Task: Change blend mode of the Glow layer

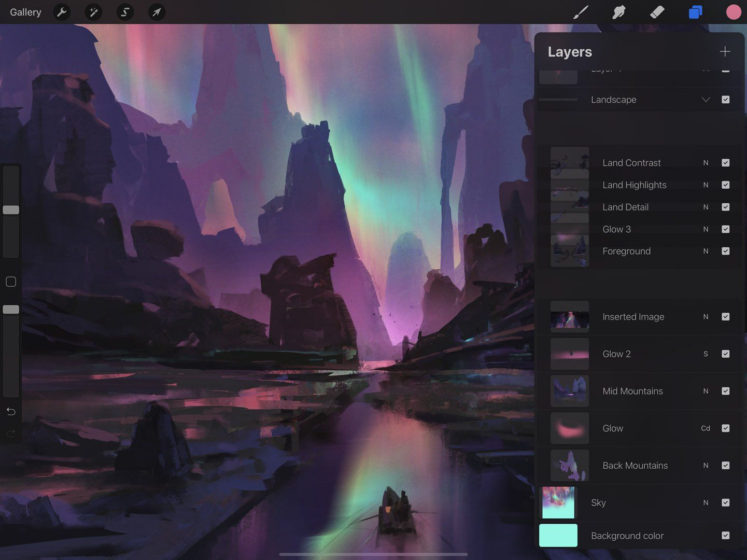Action: pos(705,428)
